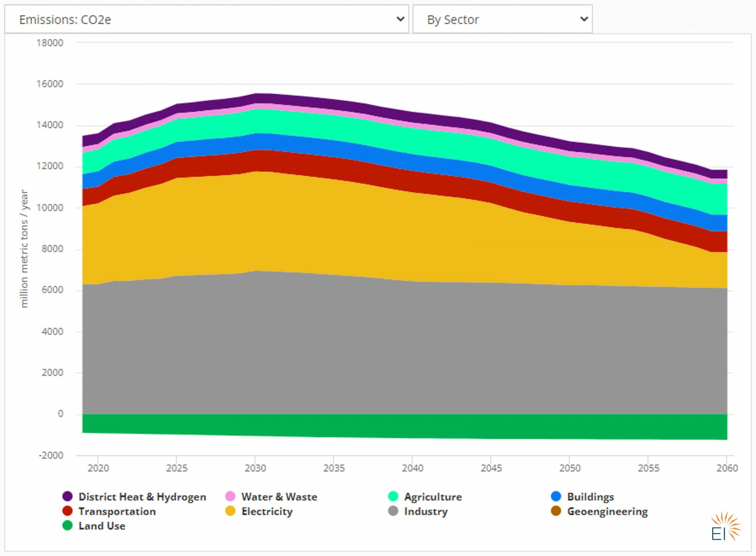This screenshot has width=756, height=556.
Task: Click the Electricity yellow legend circle
Action: [230, 511]
